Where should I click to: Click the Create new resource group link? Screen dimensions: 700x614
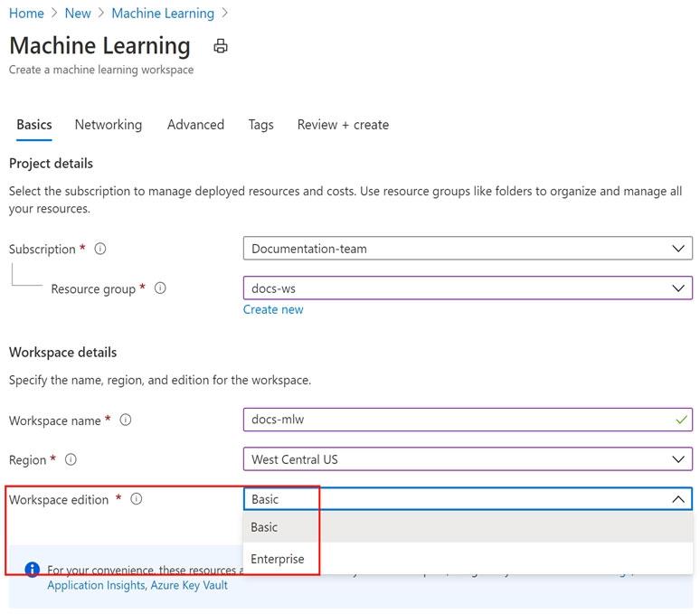273,309
